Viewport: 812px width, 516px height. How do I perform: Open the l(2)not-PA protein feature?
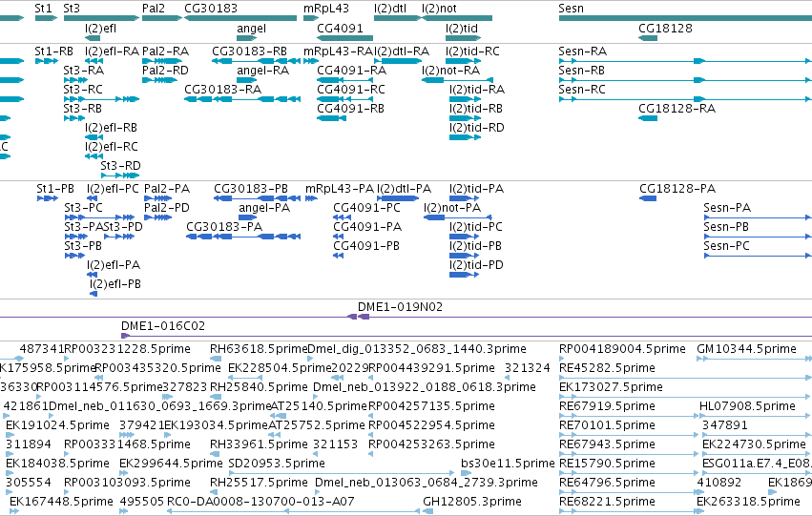pos(458,217)
